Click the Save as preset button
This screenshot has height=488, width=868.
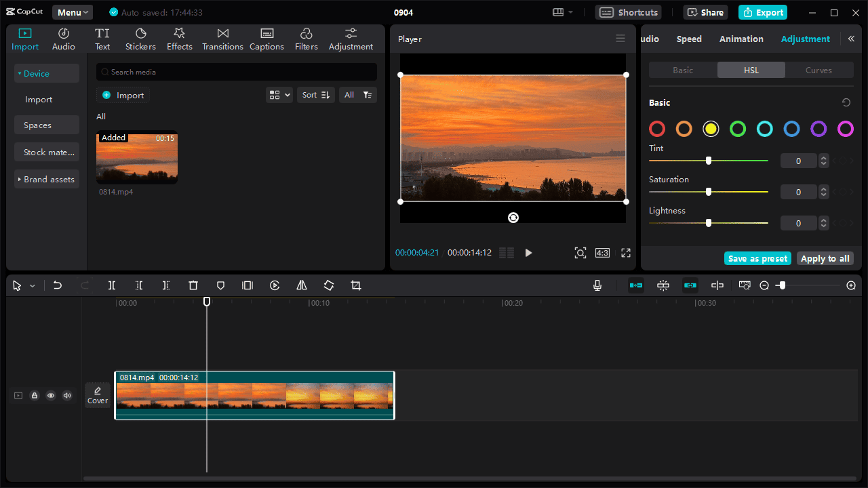pos(757,258)
